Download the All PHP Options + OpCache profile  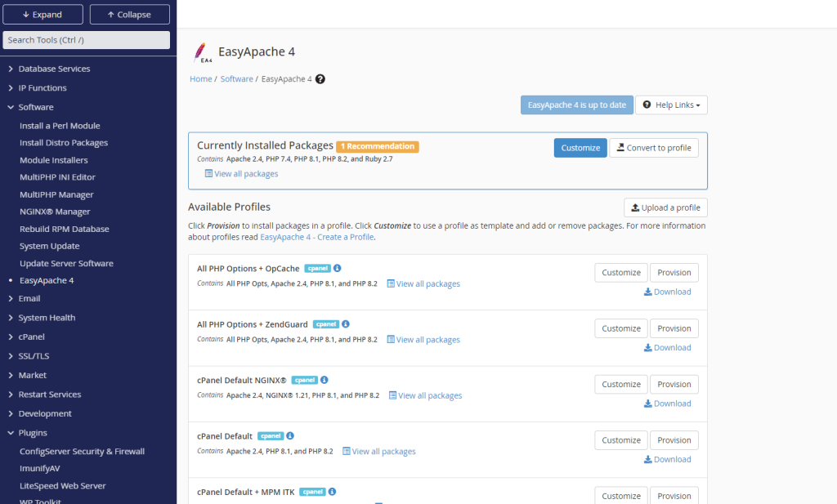[667, 292]
